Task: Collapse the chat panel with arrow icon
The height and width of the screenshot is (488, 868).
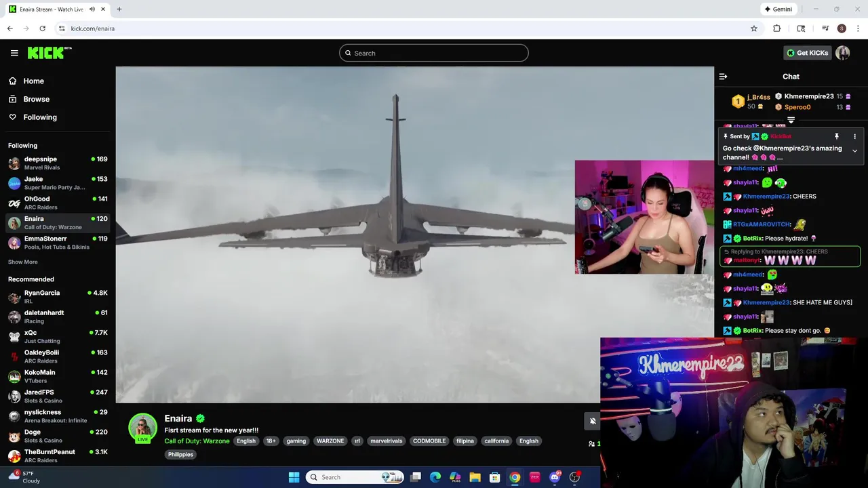Action: point(723,77)
